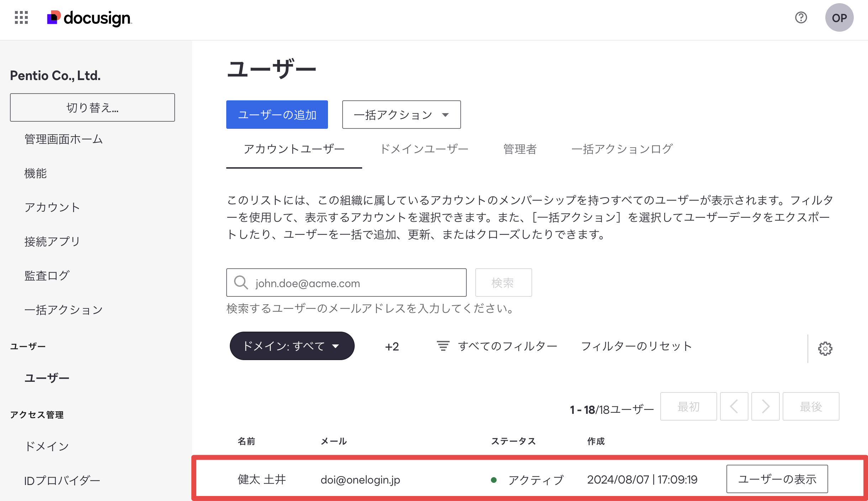Open the OP profile avatar menu
This screenshot has width=868, height=501.
tap(839, 17)
